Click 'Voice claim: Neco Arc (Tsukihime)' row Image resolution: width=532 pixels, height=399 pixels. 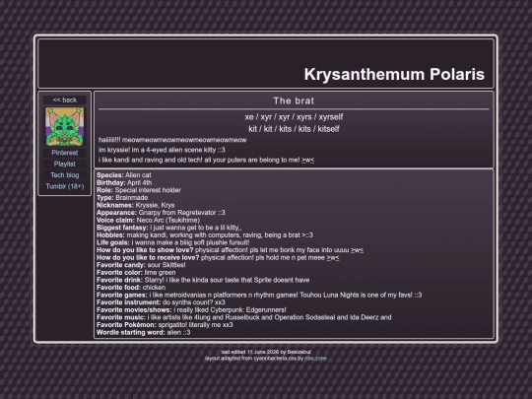coord(148,220)
